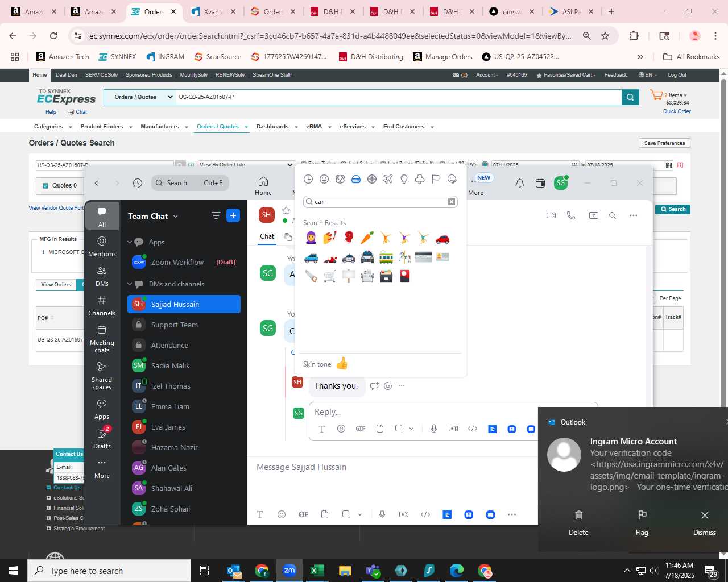The height and width of the screenshot is (582, 728).
Task: Delete the Outlook notification email
Action: [x=578, y=523]
